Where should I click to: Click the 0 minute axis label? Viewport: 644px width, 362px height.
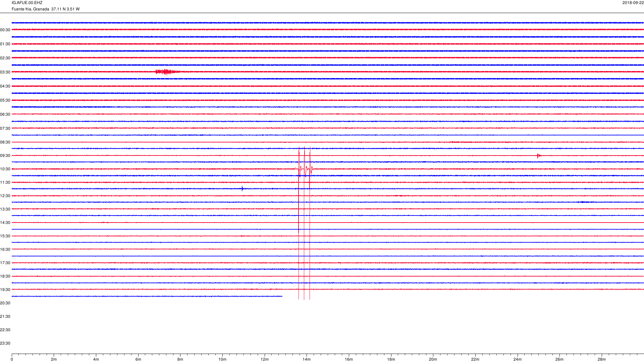tap(12, 359)
